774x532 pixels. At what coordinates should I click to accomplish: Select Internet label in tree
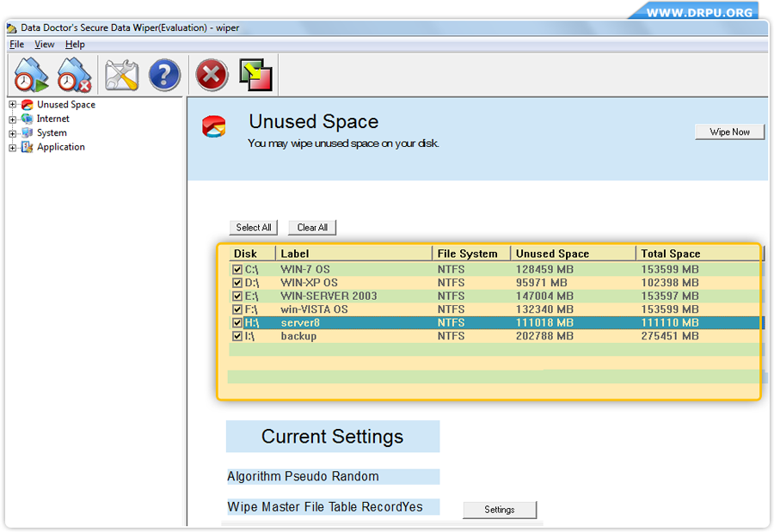[x=52, y=119]
